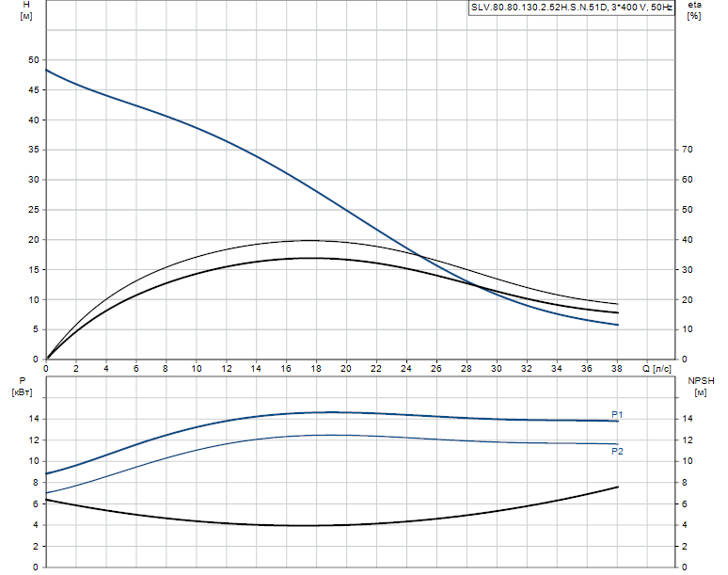
Task: Click the 8 tick on NPSH axis
Action: click(x=685, y=483)
